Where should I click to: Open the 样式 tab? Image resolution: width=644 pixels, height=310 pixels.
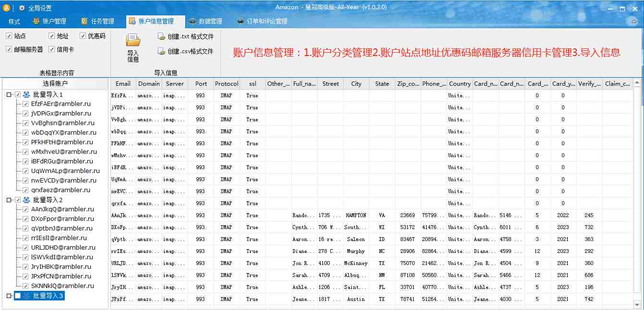[14, 22]
